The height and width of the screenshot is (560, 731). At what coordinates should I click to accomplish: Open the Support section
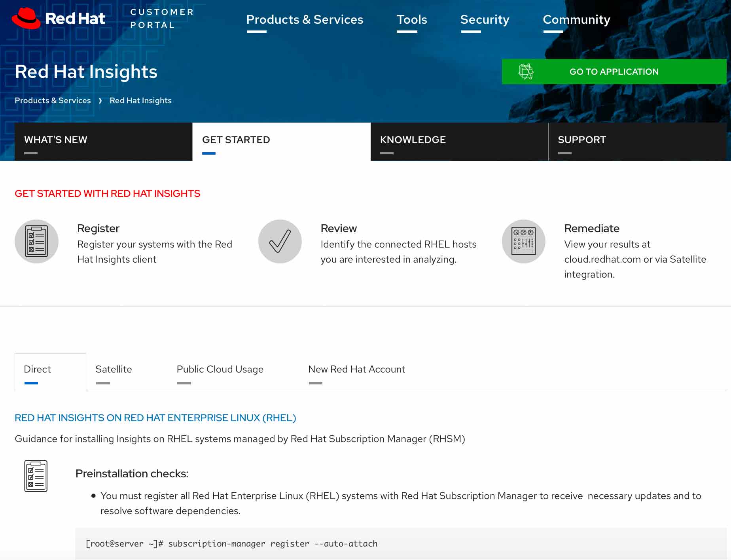tap(581, 140)
